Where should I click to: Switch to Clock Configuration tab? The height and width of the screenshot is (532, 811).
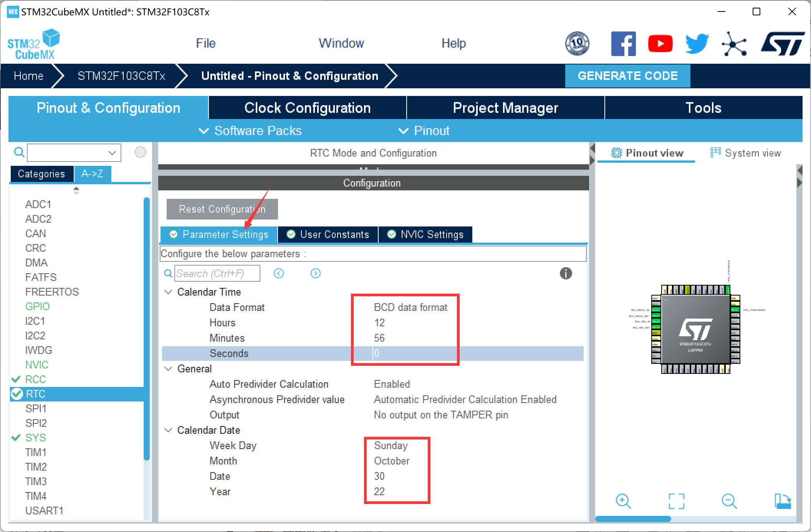307,108
